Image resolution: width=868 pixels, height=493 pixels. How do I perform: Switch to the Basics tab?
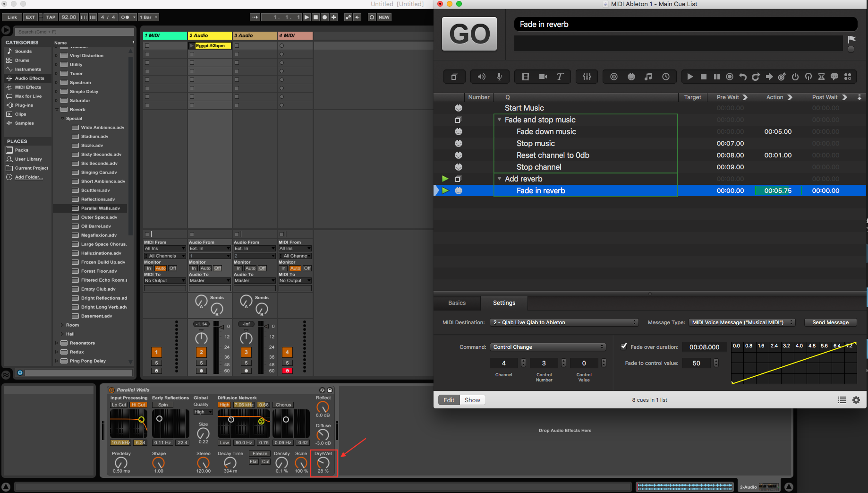[457, 303]
